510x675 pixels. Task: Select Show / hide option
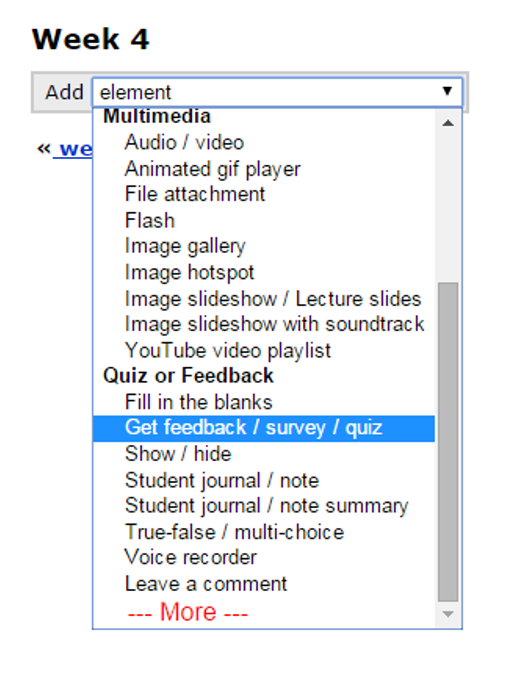264,454
